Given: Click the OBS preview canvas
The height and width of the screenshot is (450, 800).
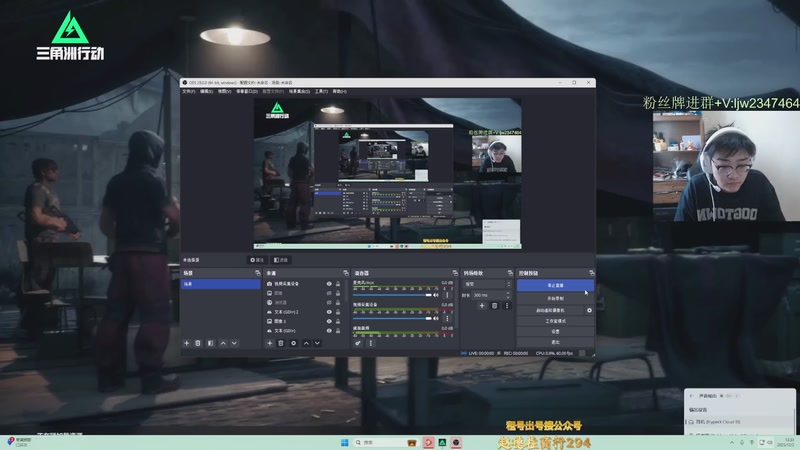Looking at the screenshot, I should pos(388,173).
